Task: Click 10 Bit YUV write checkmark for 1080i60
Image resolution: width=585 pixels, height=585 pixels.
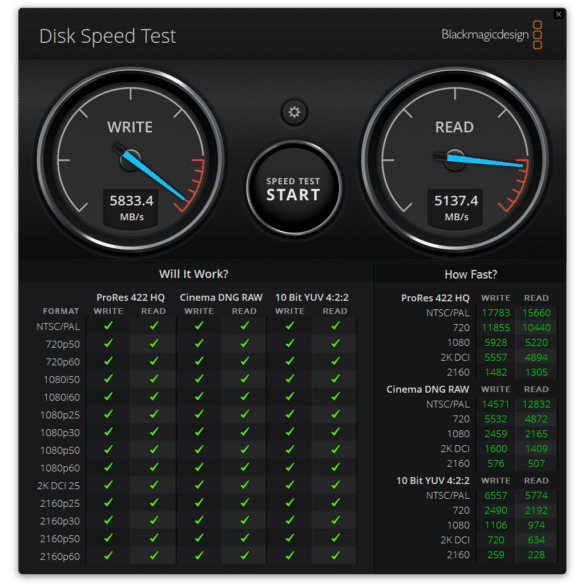Action: pyautogui.click(x=290, y=396)
